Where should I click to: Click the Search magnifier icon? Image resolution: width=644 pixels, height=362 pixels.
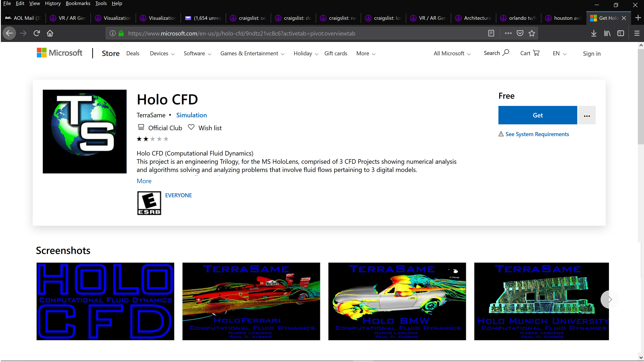[x=506, y=53]
